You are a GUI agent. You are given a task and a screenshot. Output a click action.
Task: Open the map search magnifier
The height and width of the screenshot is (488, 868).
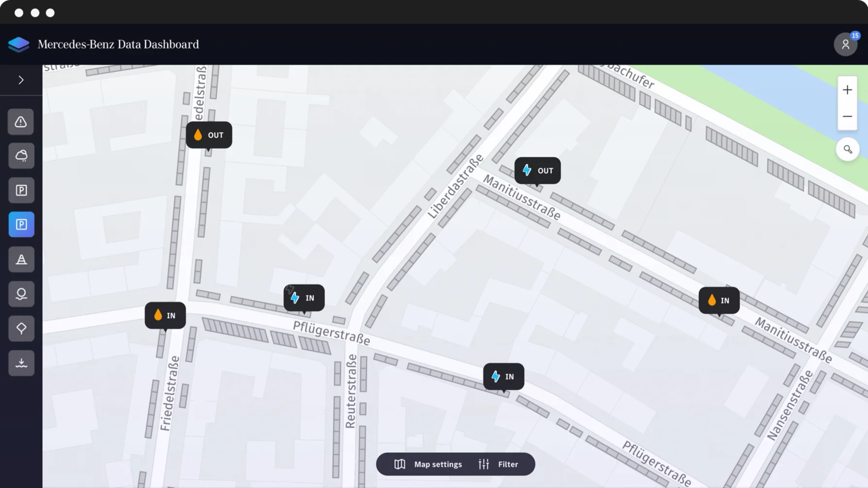(x=848, y=149)
